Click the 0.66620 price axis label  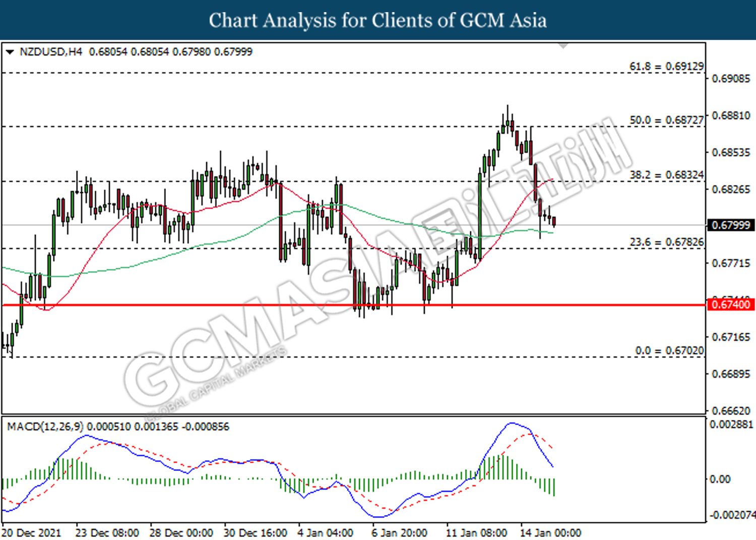coord(731,410)
